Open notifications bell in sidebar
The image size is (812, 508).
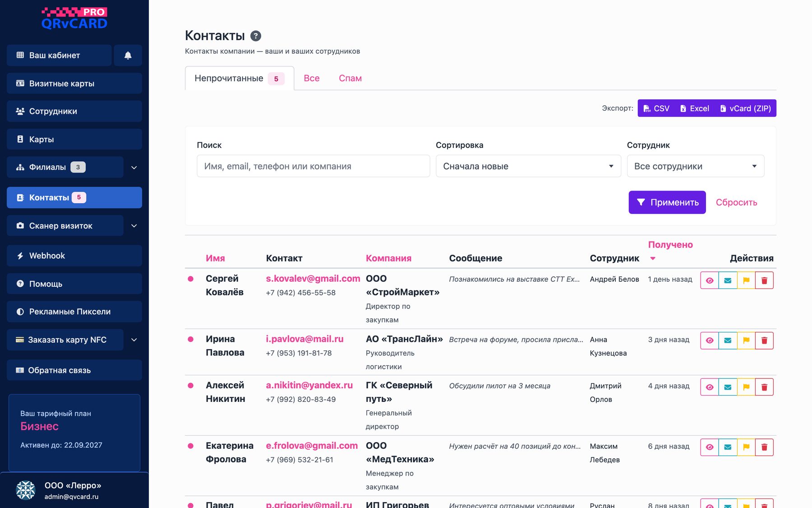(x=128, y=55)
